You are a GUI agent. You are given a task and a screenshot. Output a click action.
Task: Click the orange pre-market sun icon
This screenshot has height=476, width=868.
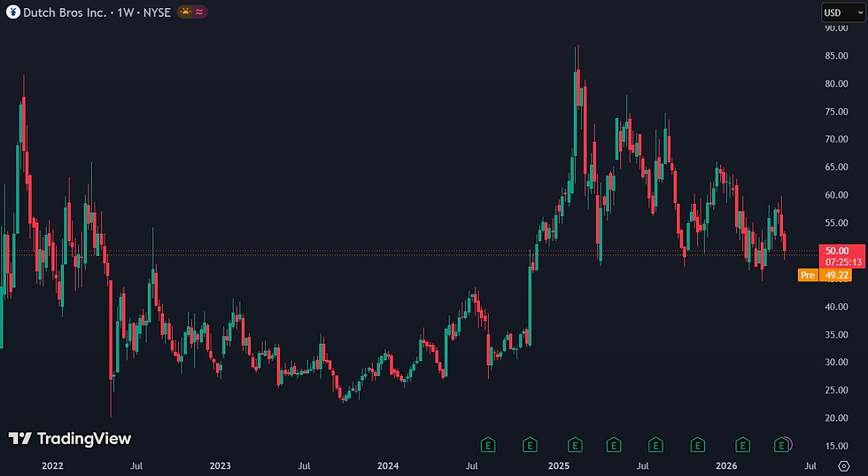click(185, 12)
